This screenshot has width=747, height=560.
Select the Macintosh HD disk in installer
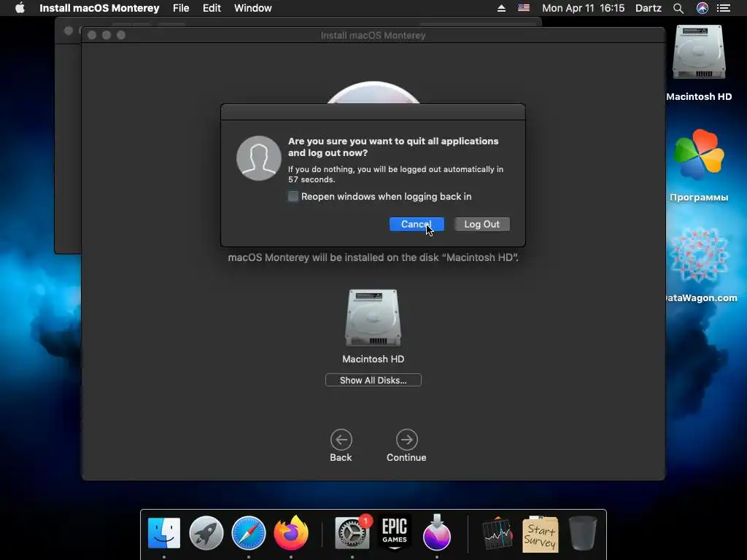tap(373, 318)
